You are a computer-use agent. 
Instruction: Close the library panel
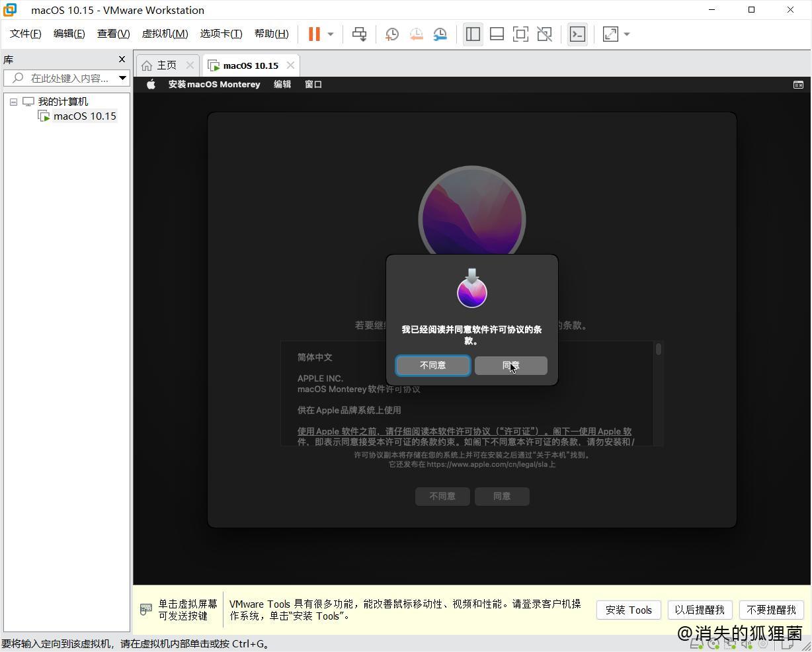[122, 60]
